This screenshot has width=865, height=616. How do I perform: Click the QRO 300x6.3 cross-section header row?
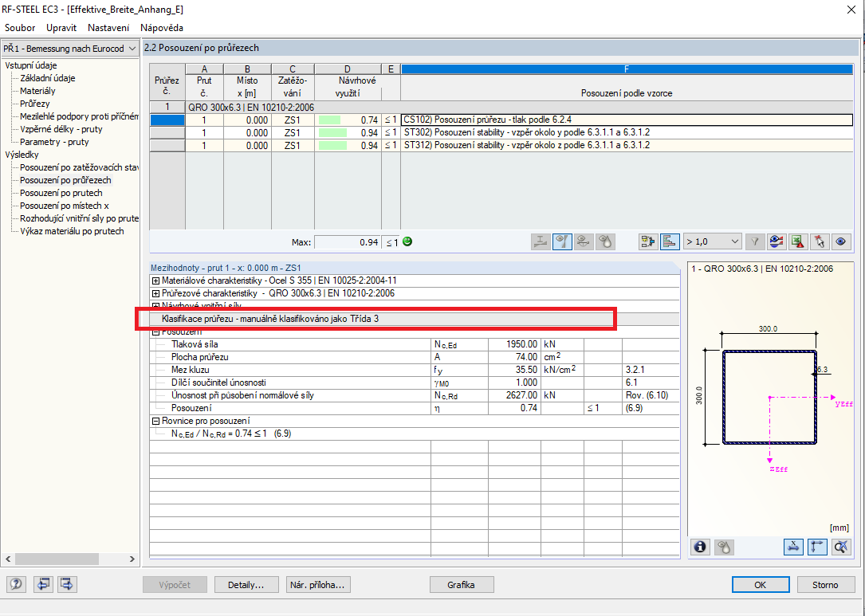(501, 107)
